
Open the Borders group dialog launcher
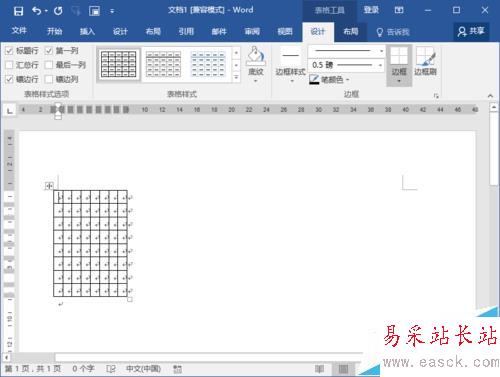tap(436, 96)
